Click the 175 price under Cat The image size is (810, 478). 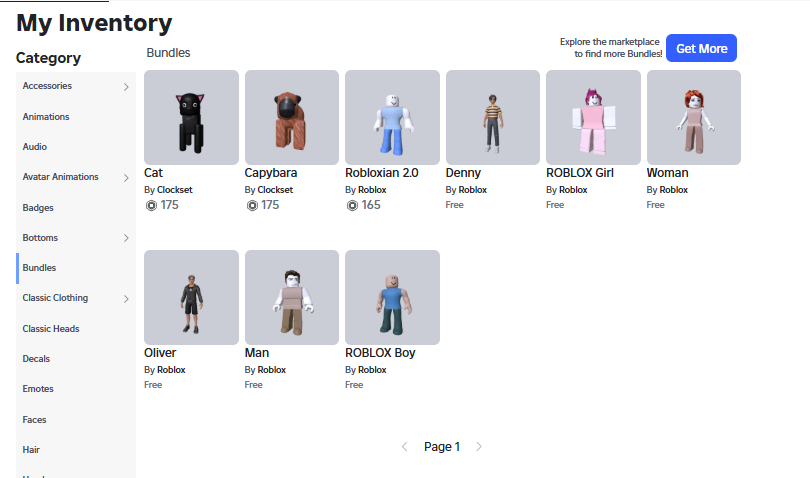click(169, 205)
